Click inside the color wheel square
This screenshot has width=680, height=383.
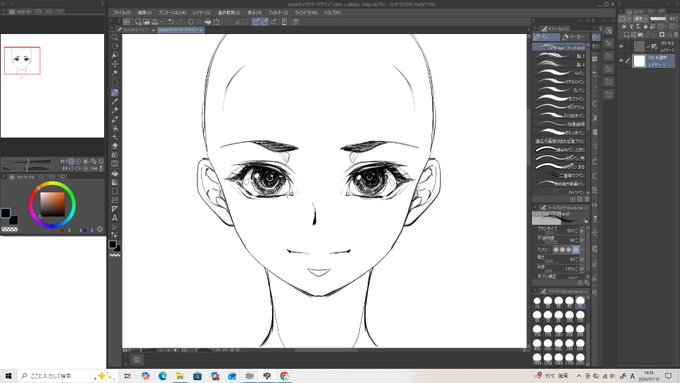pyautogui.click(x=52, y=204)
